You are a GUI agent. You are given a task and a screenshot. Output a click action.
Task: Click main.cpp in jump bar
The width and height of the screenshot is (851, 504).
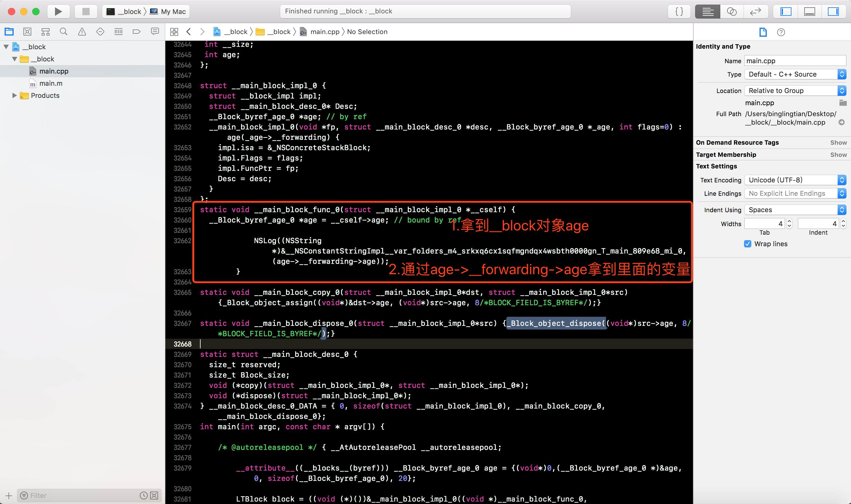(320, 32)
